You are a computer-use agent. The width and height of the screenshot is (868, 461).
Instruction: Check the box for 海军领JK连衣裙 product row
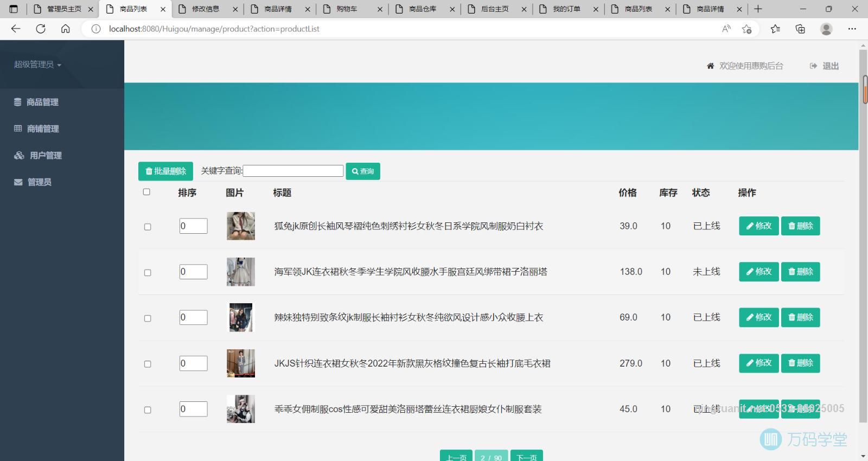148,272
